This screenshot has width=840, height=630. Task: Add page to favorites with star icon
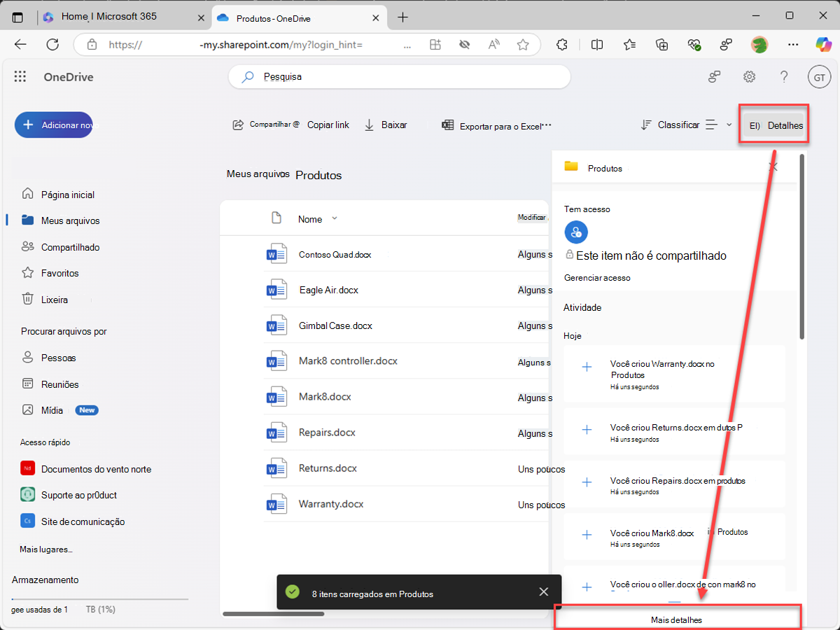pos(523,45)
